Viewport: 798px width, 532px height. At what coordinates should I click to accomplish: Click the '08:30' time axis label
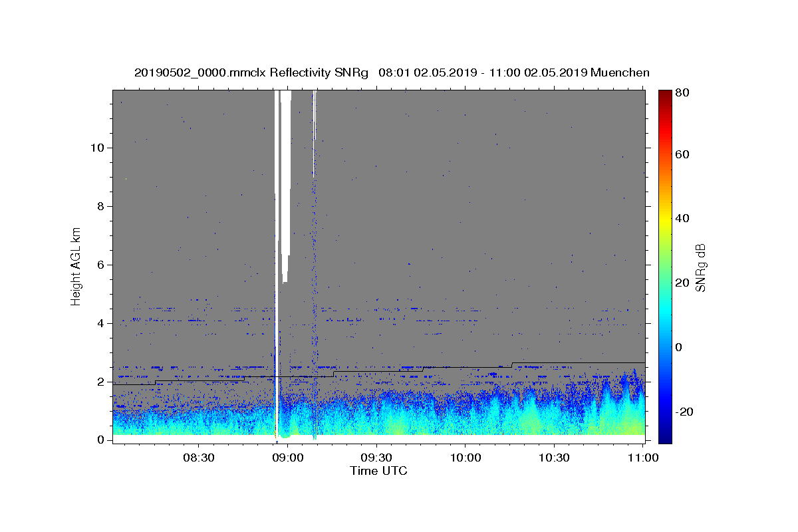coord(199,458)
